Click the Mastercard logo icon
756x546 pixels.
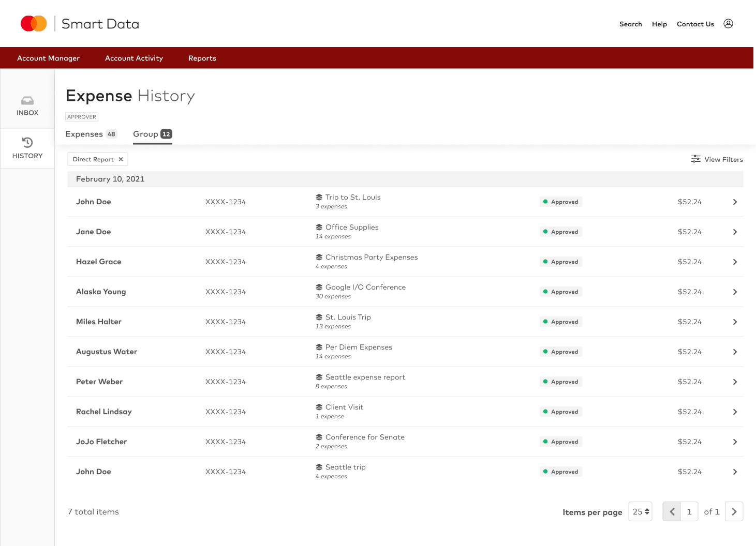pyautogui.click(x=34, y=24)
